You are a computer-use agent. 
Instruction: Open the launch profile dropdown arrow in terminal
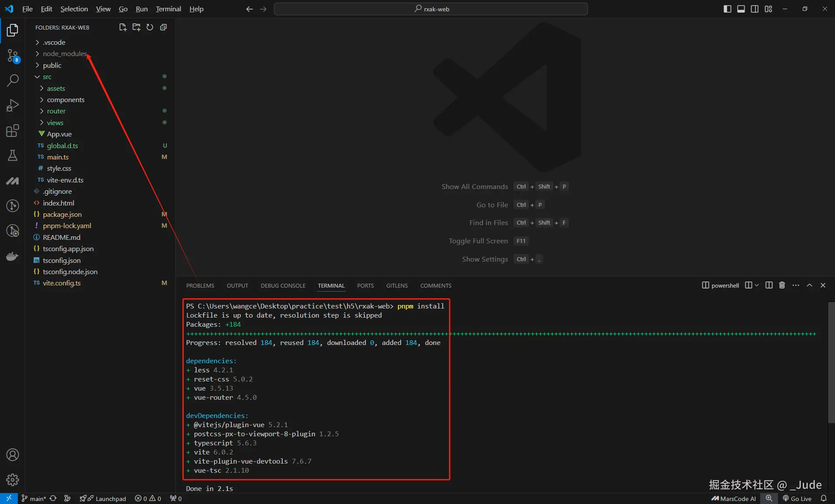[x=757, y=285]
